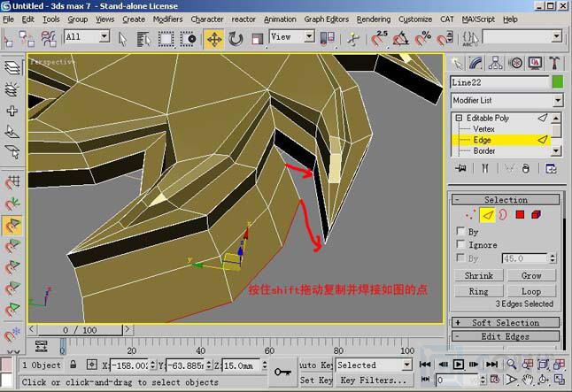This screenshot has width=572, height=392.
Task: Click the Select Object arrow tool
Action: coord(122,39)
